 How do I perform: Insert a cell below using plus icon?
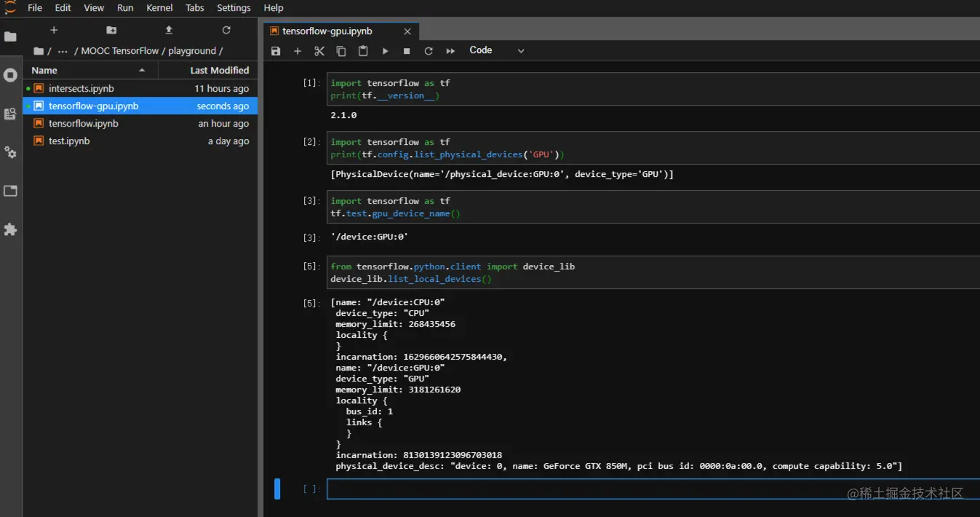click(298, 51)
